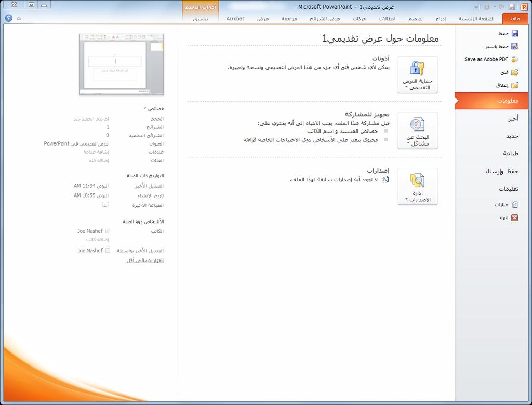Image resolution: width=532 pixels, height=405 pixels.
Task: Click Add a tag (إضافة علامة) field
Action: (96, 152)
